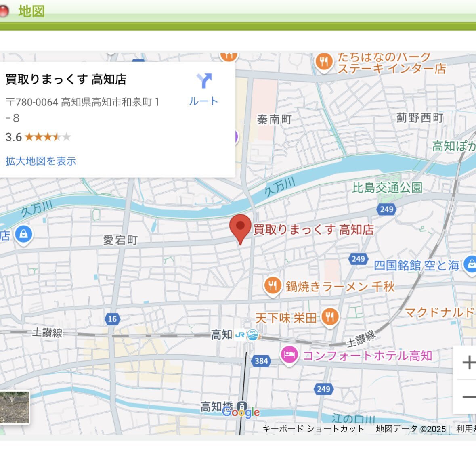The height and width of the screenshot is (459, 476).
Task: Click the 3.6 star rating in the card
Action: (x=38, y=137)
